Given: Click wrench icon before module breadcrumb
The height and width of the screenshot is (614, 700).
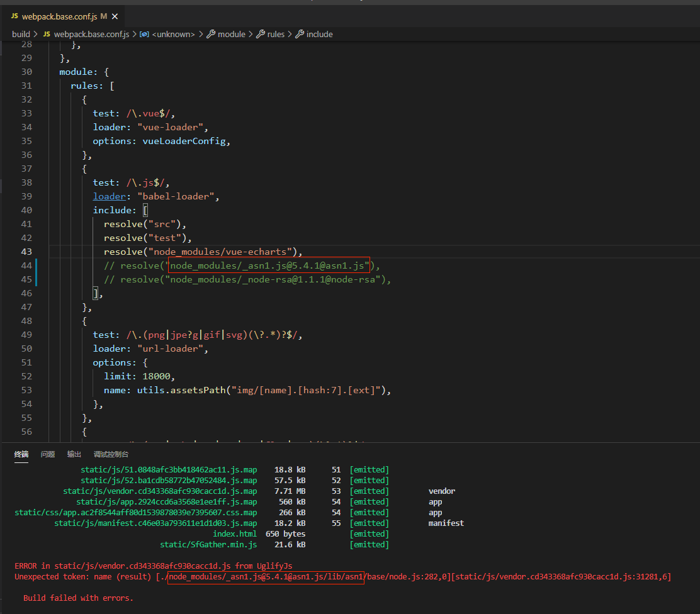Looking at the screenshot, I should tap(211, 35).
